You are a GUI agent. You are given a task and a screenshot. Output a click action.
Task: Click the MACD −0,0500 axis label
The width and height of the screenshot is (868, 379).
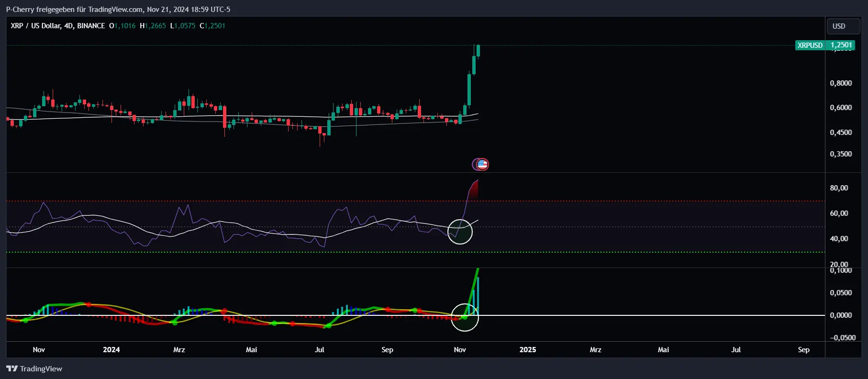pos(842,338)
